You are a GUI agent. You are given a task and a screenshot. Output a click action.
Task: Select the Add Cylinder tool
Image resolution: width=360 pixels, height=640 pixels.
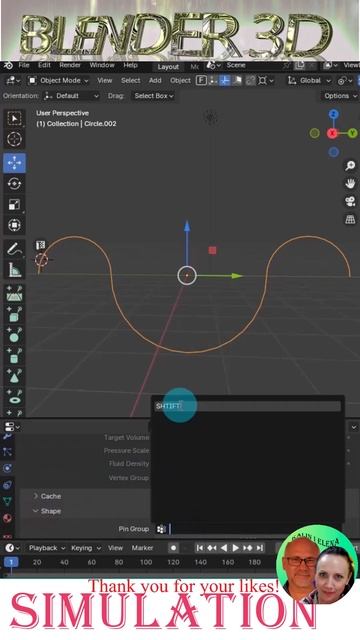(x=14, y=355)
